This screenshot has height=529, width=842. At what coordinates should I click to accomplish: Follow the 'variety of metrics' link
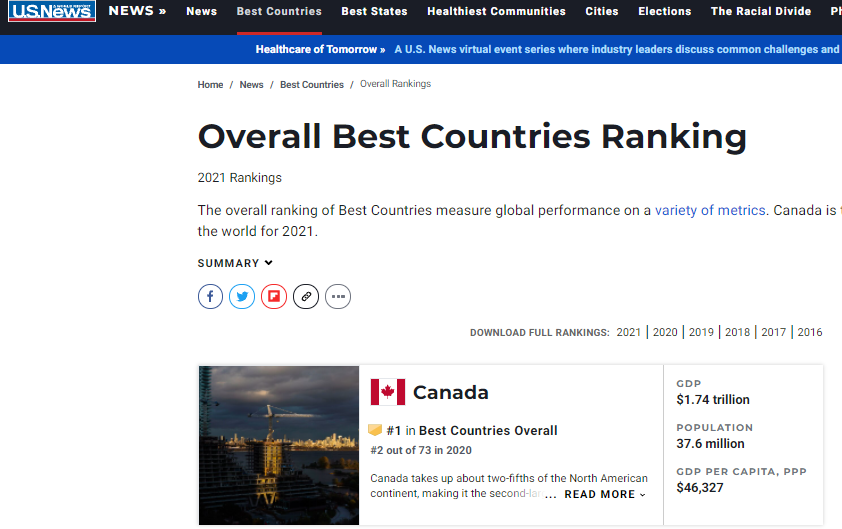point(710,210)
